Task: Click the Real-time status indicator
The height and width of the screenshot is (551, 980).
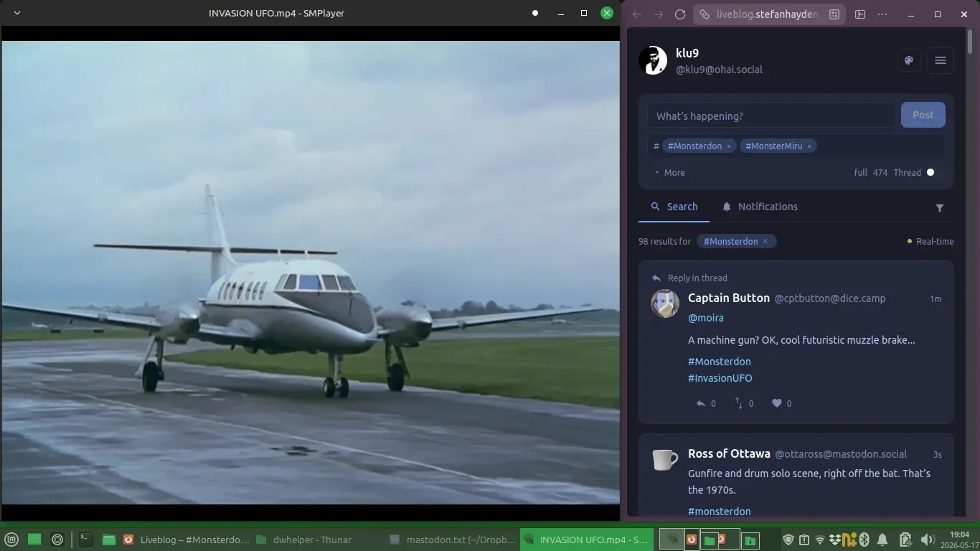Action: coord(930,242)
